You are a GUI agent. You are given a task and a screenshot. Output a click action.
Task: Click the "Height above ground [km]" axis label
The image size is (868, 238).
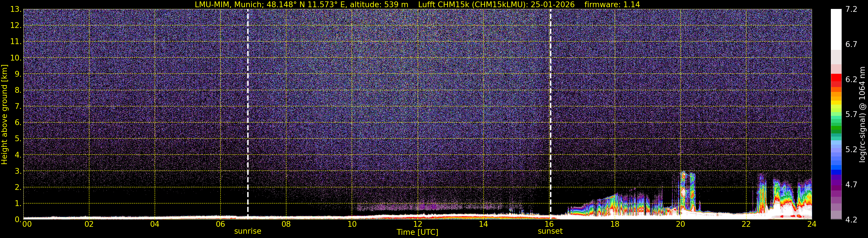[x=4, y=115]
